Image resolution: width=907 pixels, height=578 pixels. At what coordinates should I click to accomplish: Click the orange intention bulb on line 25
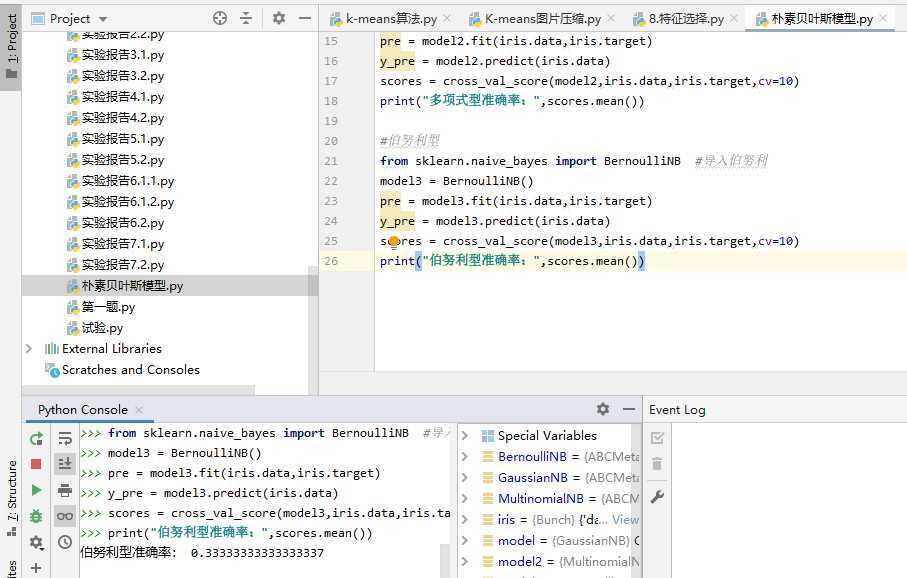click(393, 241)
